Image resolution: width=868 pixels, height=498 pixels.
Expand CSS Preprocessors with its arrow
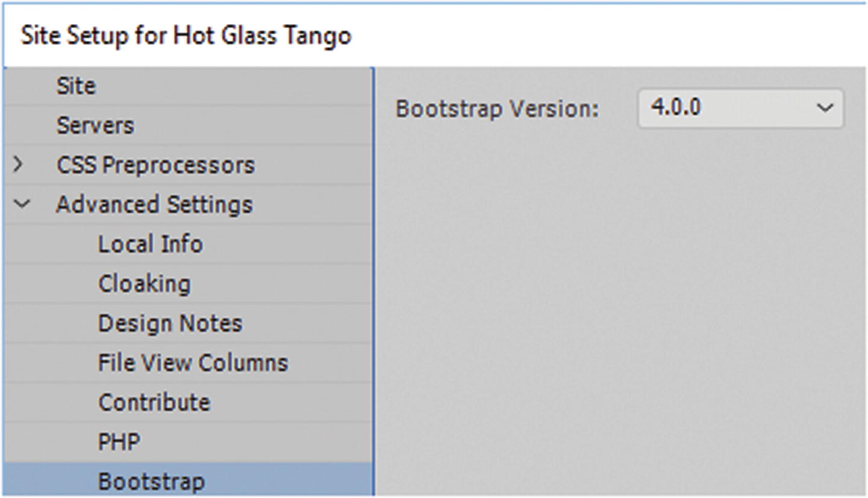(19, 165)
